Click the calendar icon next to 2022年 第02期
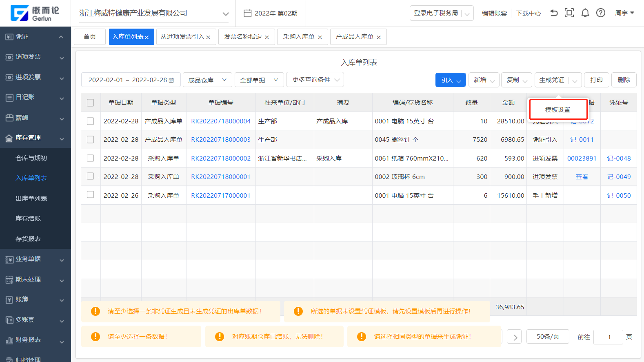This screenshot has width=644, height=362. (247, 13)
